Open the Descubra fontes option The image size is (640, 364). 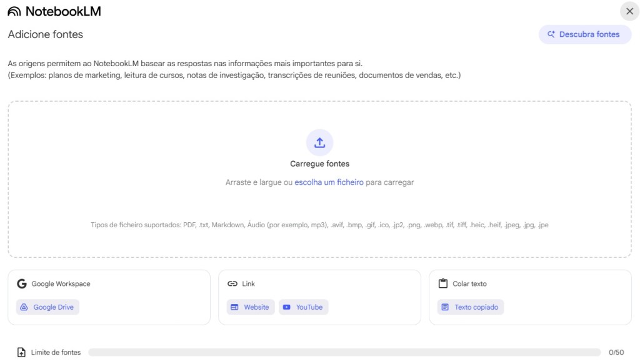pyautogui.click(x=584, y=34)
